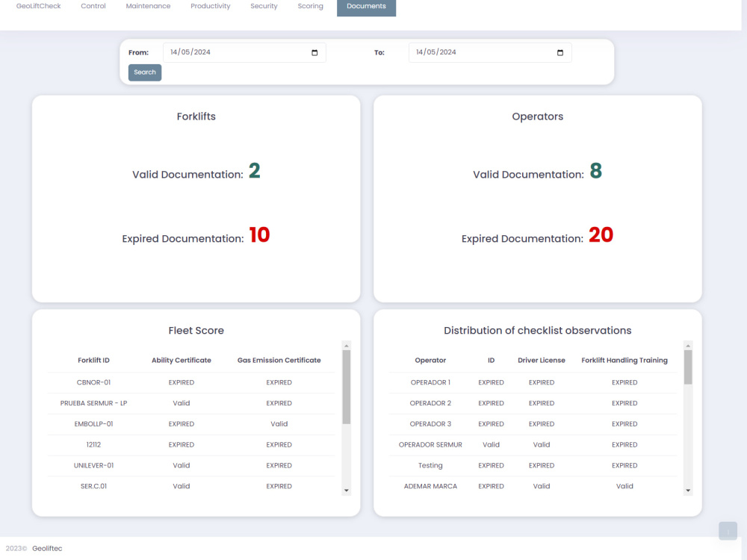This screenshot has width=747, height=560.
Task: Click the Operator column header
Action: tap(430, 360)
